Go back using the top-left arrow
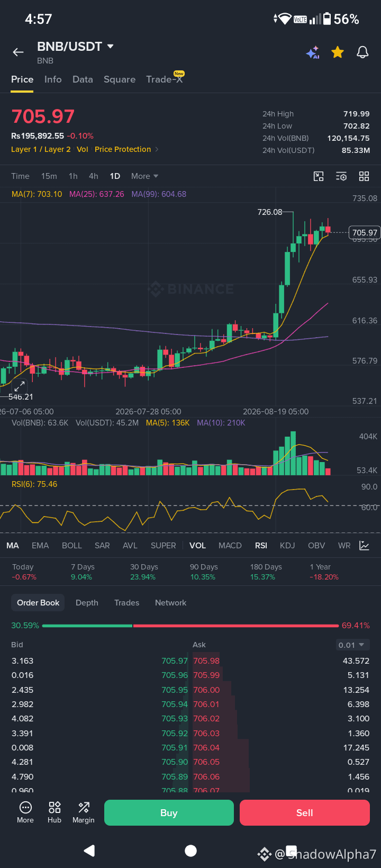The image size is (381, 868). point(19,52)
